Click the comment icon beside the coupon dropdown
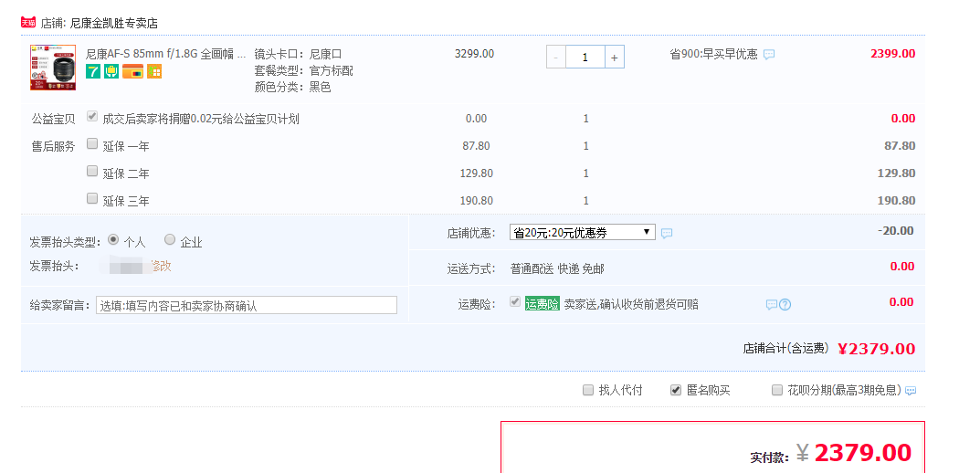This screenshot has width=980, height=473. [667, 233]
